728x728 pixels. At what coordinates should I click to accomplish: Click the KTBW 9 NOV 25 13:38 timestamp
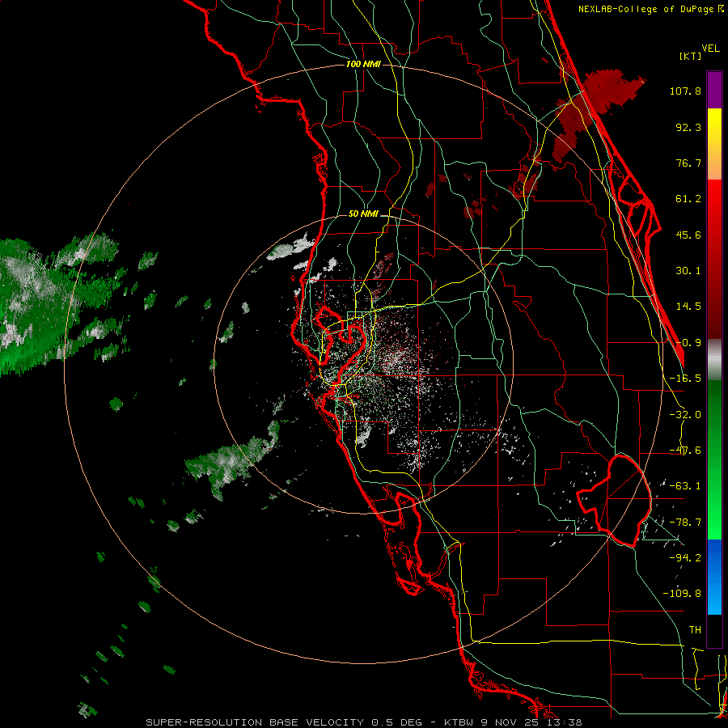tap(513, 722)
